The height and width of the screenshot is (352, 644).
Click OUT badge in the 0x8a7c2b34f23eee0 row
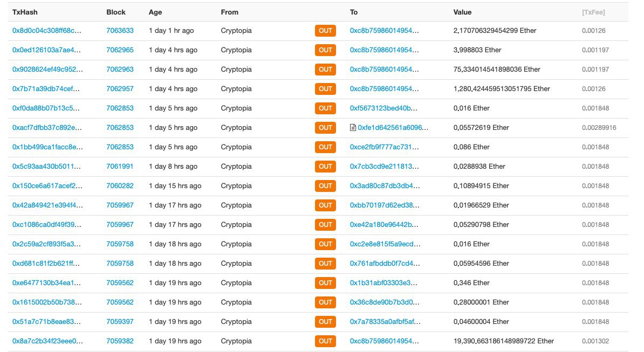coord(325,341)
